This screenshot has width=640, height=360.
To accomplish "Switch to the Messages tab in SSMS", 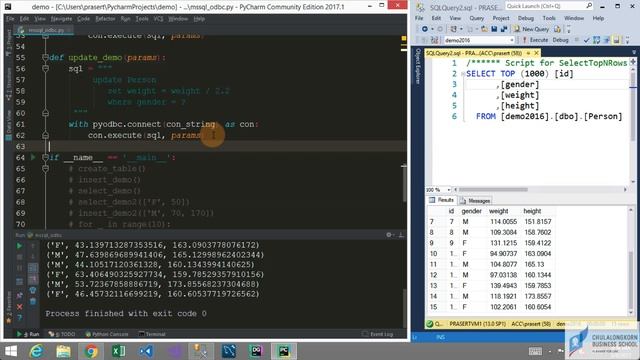I will (x=475, y=200).
